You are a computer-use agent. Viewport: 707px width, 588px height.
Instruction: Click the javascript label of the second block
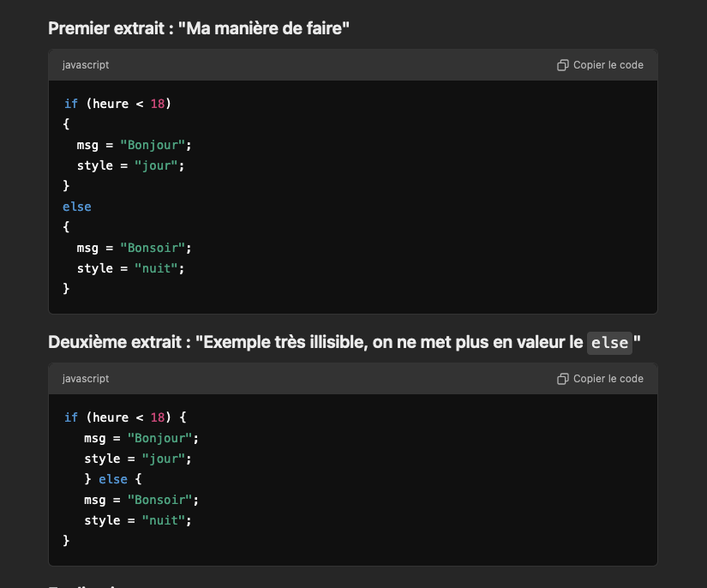pos(86,379)
